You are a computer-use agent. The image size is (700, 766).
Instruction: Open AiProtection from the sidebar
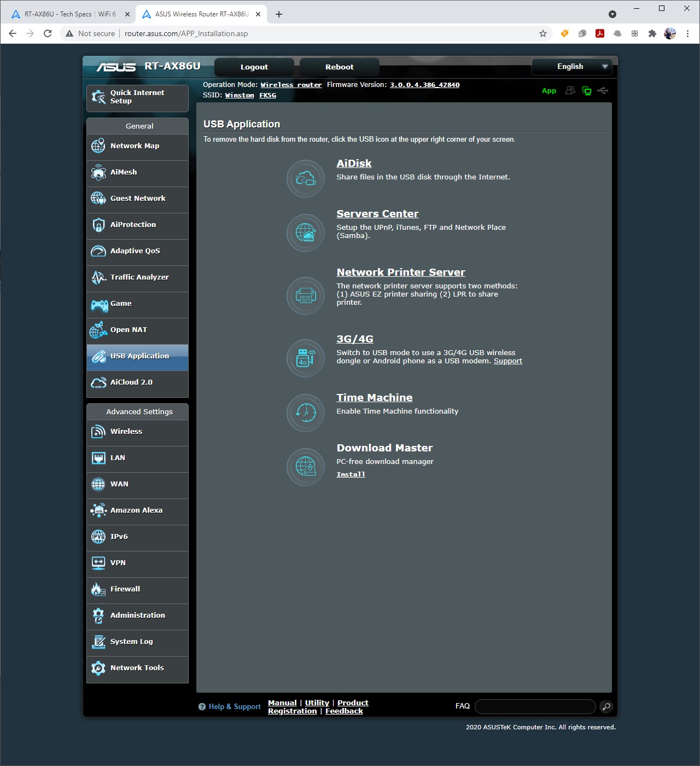pos(133,225)
